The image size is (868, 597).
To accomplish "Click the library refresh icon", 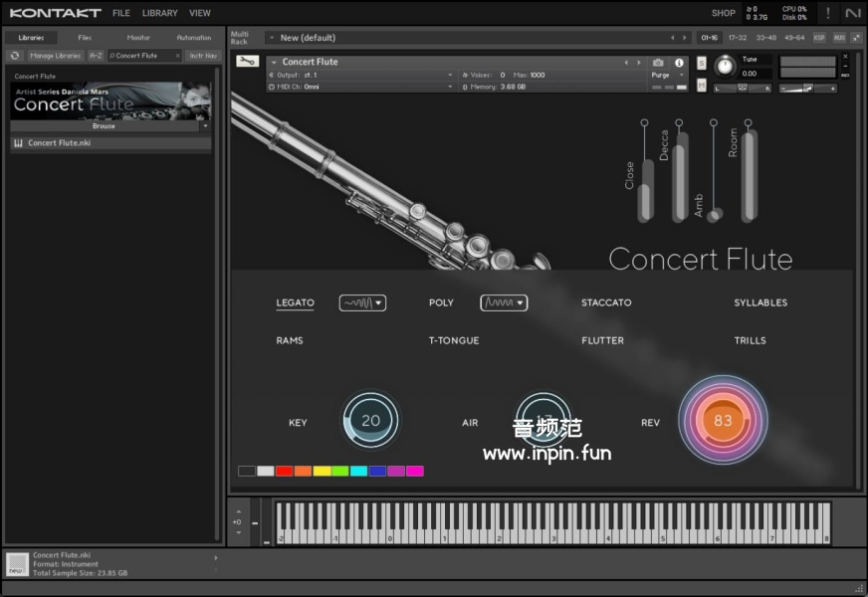I will click(x=15, y=56).
